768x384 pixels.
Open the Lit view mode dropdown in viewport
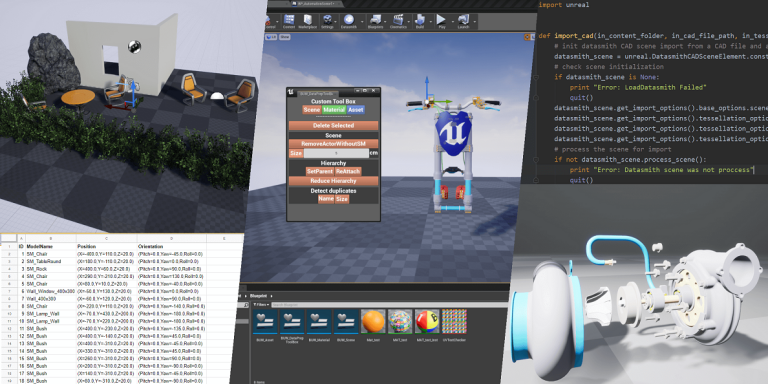pos(271,37)
